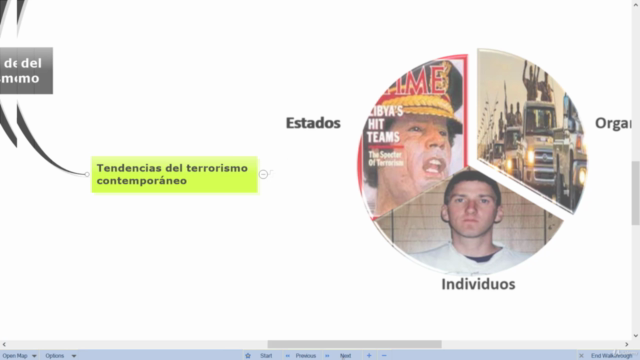Zoom in with the plus icon
The height and width of the screenshot is (360, 640).
point(369,356)
